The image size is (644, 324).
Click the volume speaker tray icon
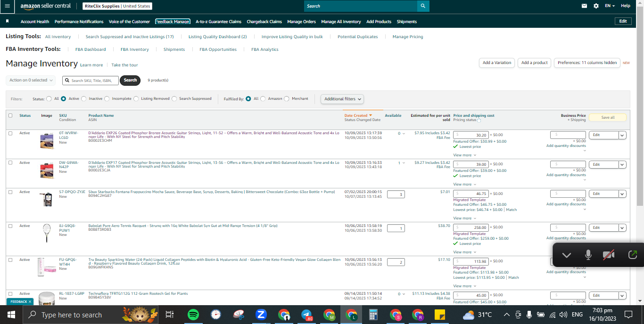563,315
